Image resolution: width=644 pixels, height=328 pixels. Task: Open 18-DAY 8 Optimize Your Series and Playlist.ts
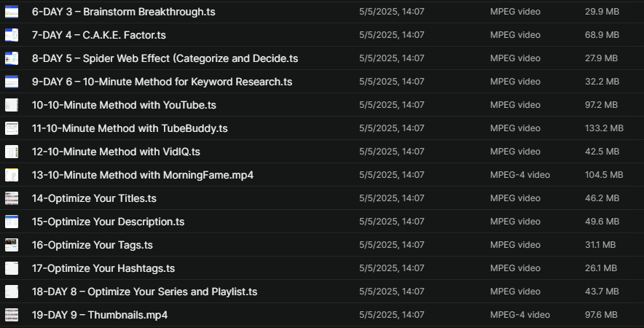144,292
